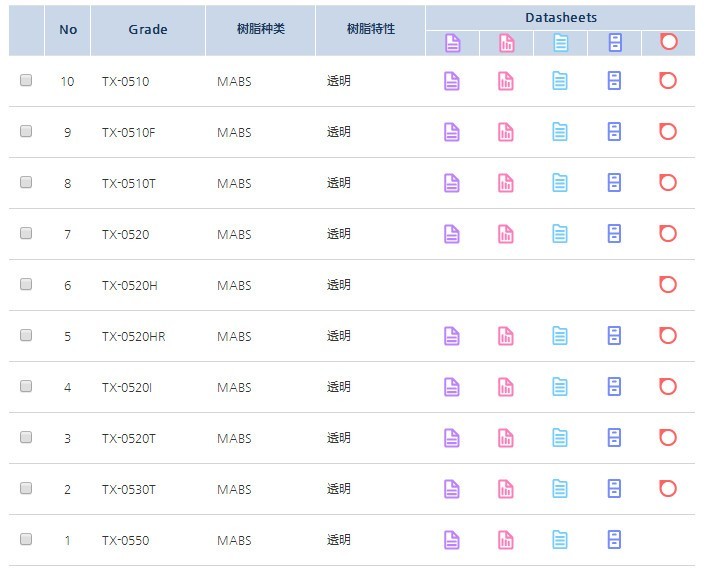Click the TX-0530T grade name
The width and height of the screenshot is (707, 576).
point(129,489)
